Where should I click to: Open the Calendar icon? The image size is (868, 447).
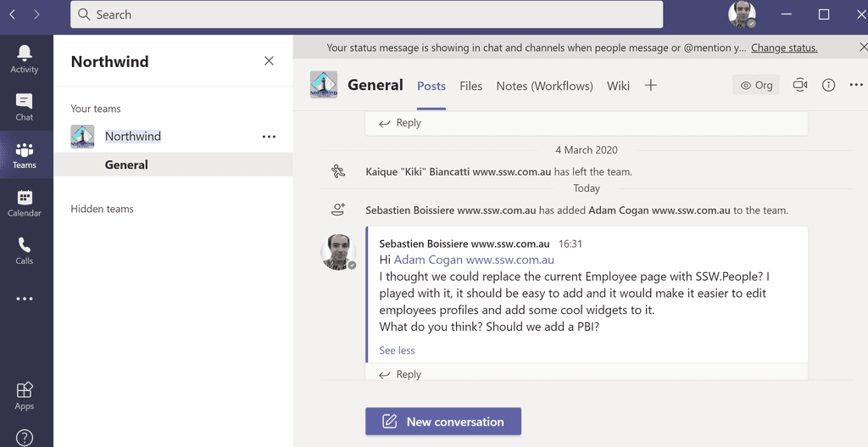(x=25, y=203)
